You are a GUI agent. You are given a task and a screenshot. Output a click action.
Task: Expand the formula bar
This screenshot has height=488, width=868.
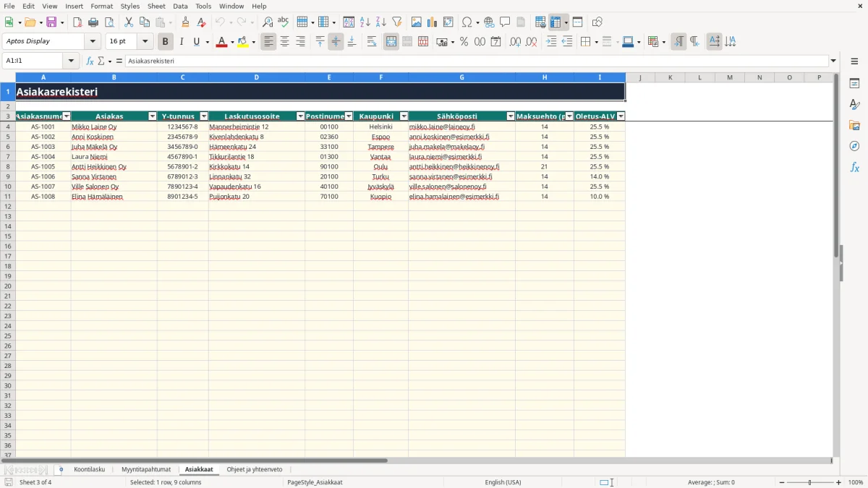pyautogui.click(x=833, y=61)
